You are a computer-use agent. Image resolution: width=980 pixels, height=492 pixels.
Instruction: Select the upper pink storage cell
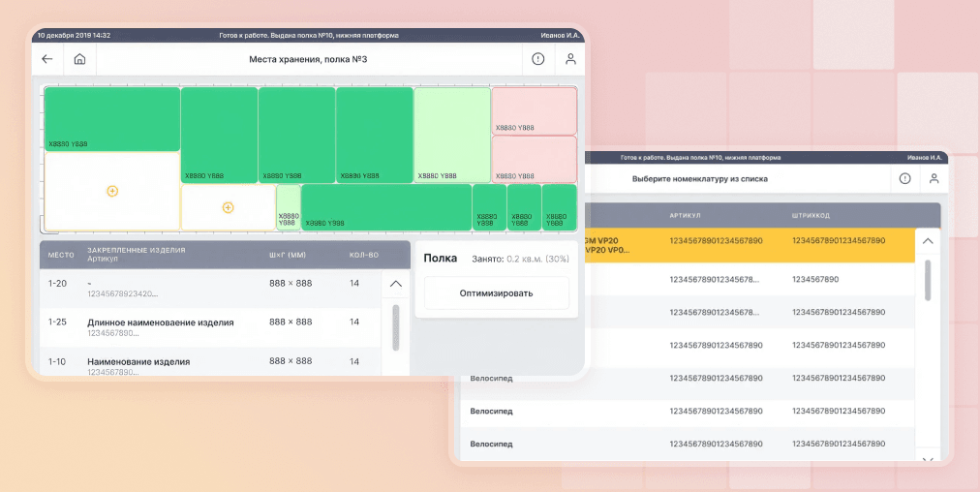534,110
